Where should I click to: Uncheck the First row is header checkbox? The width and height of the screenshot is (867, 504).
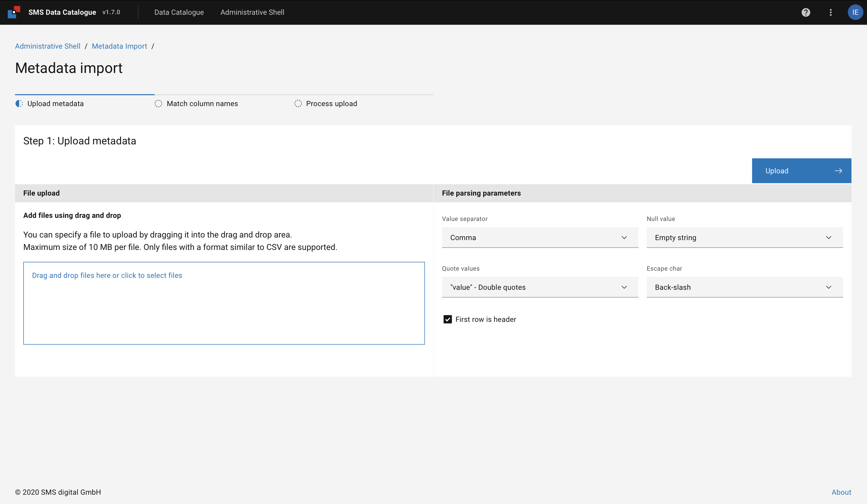[x=447, y=319]
